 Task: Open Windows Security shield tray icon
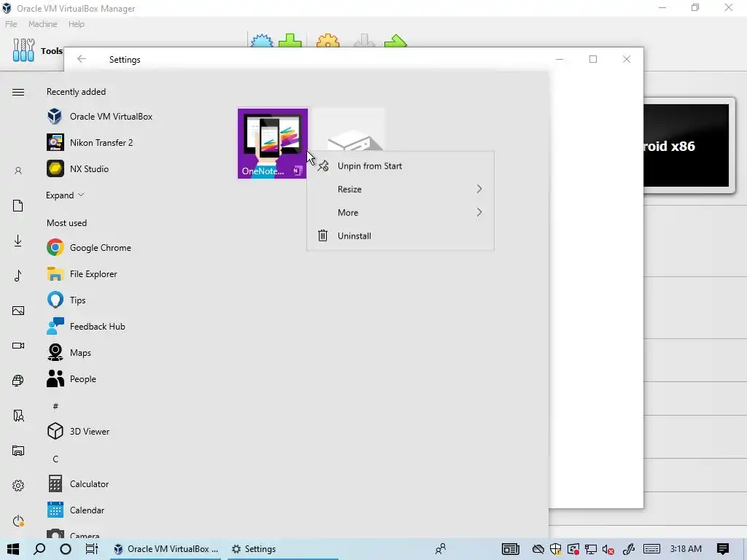point(555,549)
